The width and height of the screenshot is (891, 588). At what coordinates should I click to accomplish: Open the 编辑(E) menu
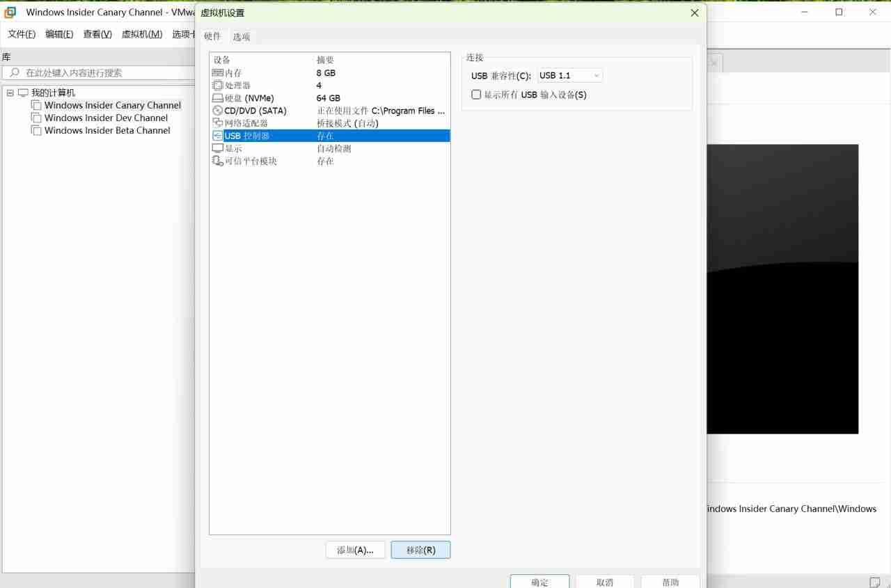tap(59, 33)
